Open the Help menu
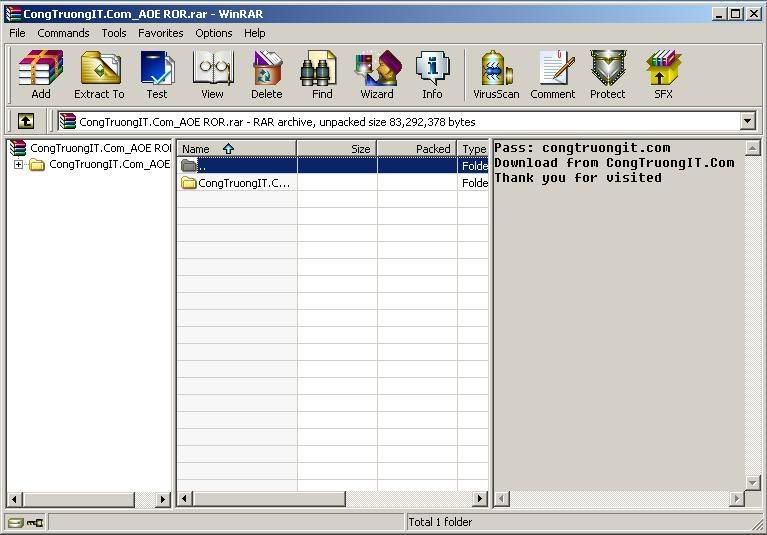The width and height of the screenshot is (767, 535). [255, 33]
